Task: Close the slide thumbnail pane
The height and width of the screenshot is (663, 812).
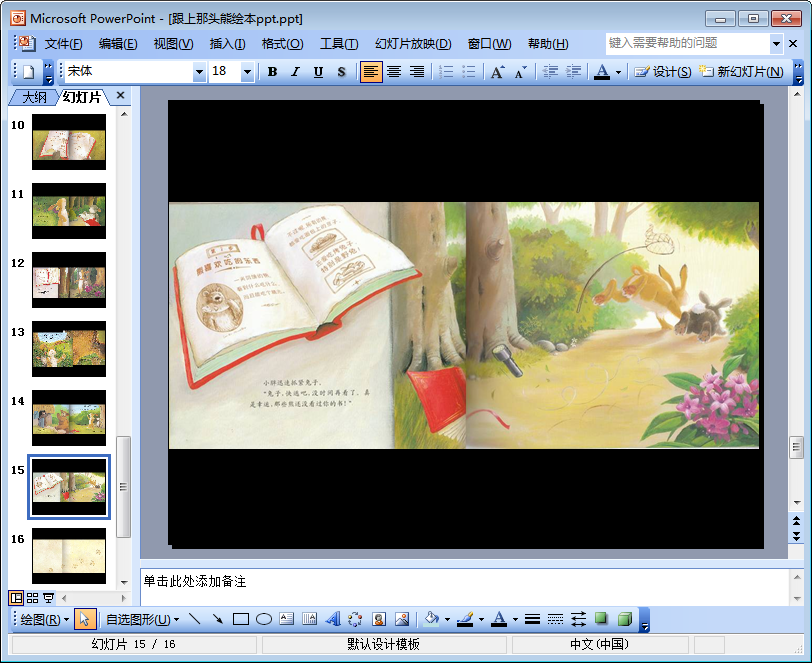Action: point(120,95)
